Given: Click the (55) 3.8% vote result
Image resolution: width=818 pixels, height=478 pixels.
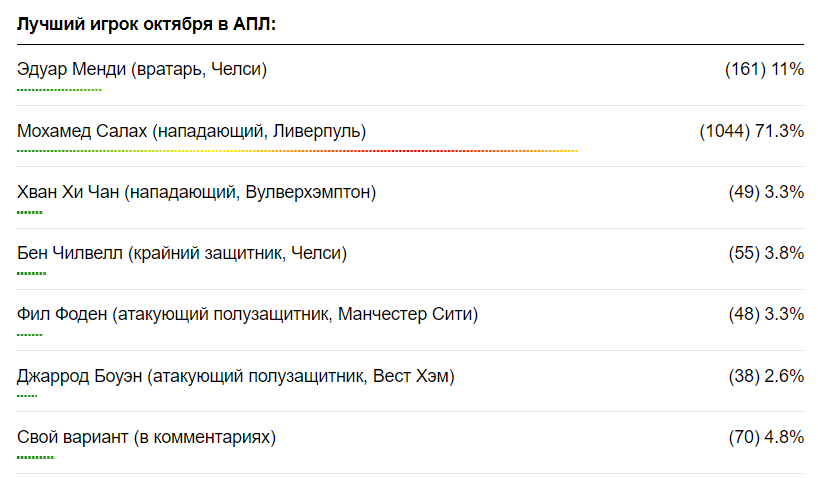Looking at the screenshot, I should coord(766,253).
